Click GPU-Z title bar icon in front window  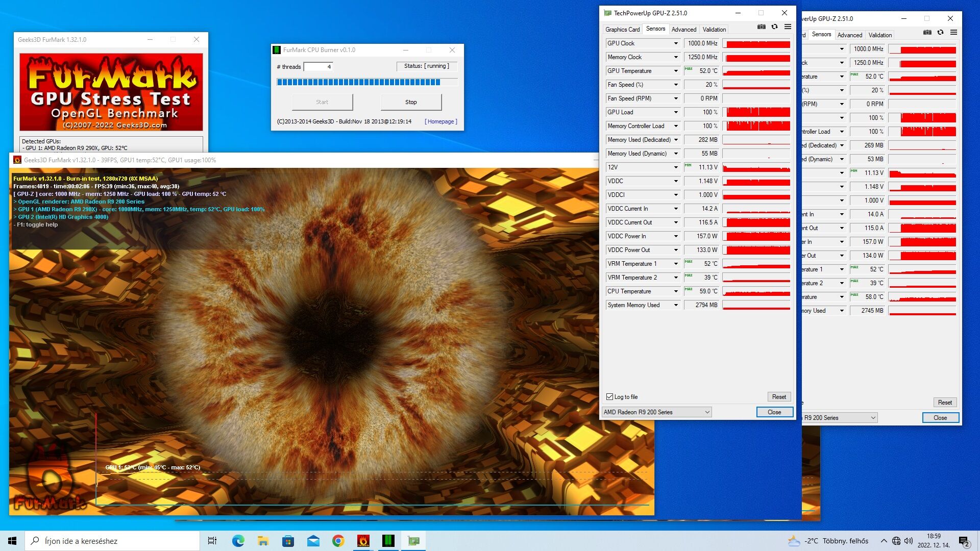click(607, 13)
